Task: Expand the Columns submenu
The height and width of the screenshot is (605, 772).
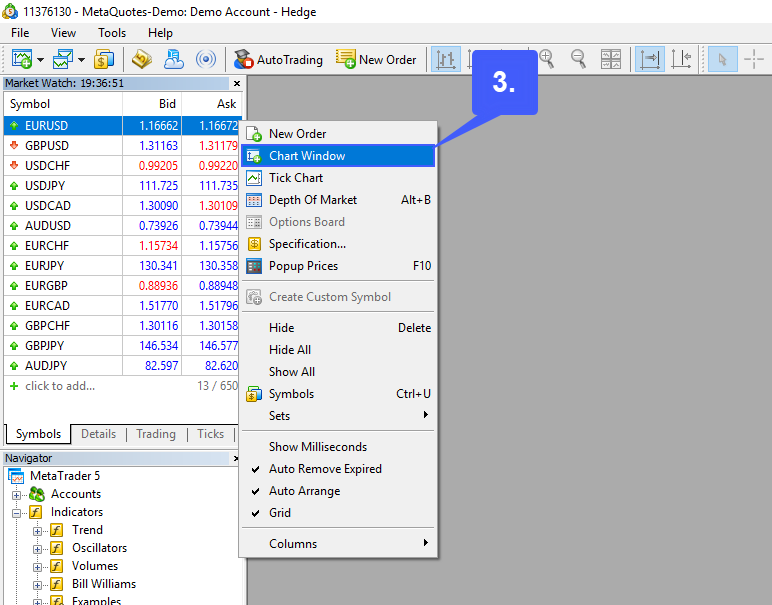Action: pyautogui.click(x=338, y=543)
